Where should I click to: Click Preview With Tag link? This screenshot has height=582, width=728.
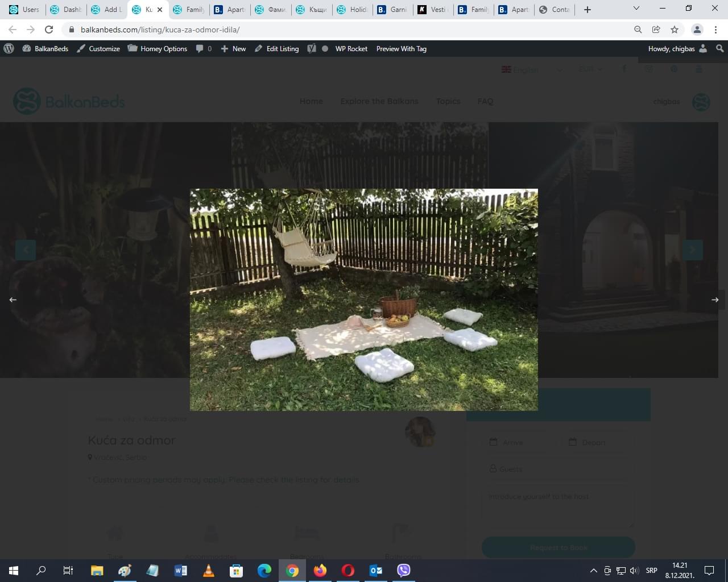[x=401, y=49]
